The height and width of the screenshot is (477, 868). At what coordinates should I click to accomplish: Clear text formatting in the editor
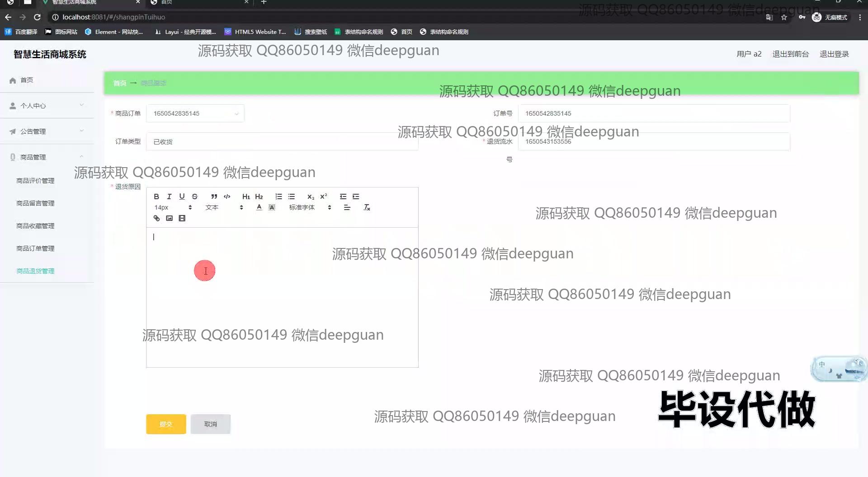click(x=367, y=207)
